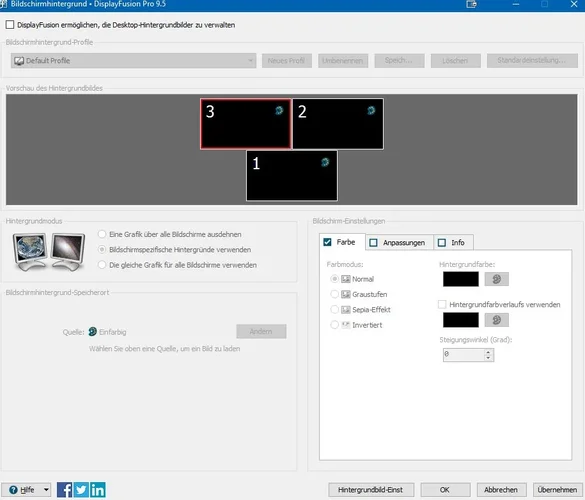Click the Invertiert color mode icon

pyautogui.click(x=346, y=325)
